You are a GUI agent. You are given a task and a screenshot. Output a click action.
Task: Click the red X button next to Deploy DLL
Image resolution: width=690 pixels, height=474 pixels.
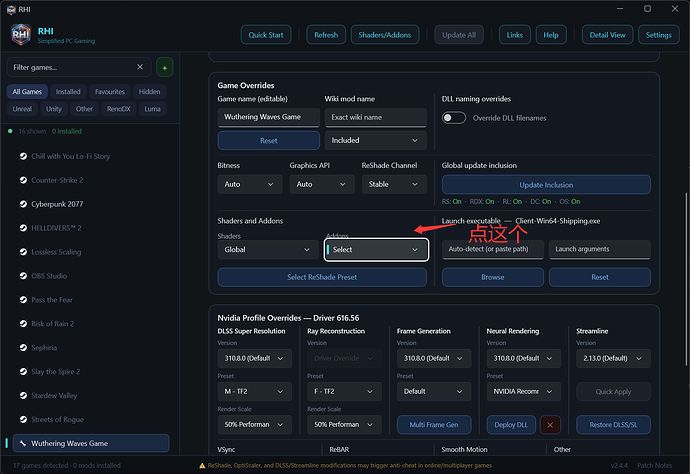tap(550, 425)
